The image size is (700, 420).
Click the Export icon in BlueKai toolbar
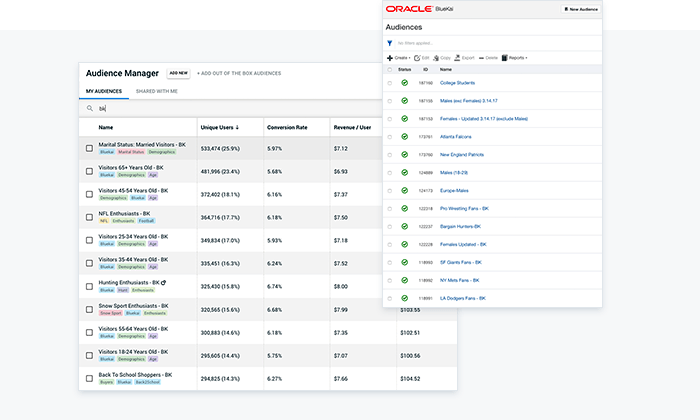[x=457, y=58]
